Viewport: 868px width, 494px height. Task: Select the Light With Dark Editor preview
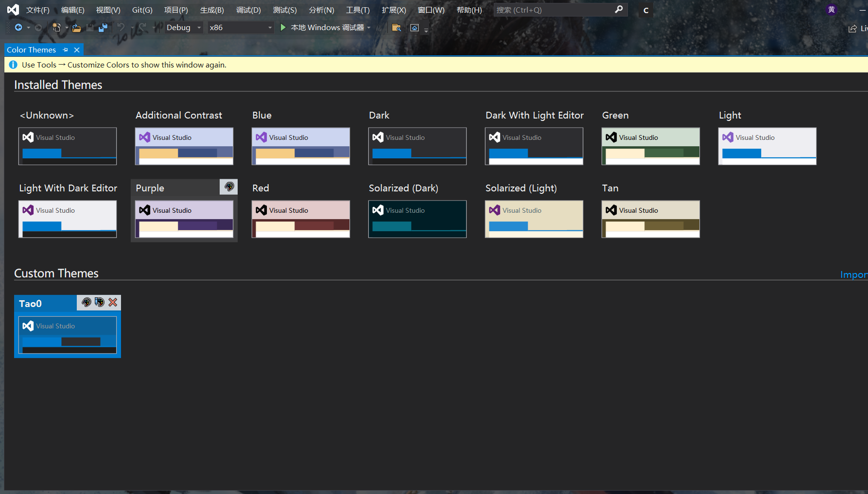click(68, 219)
